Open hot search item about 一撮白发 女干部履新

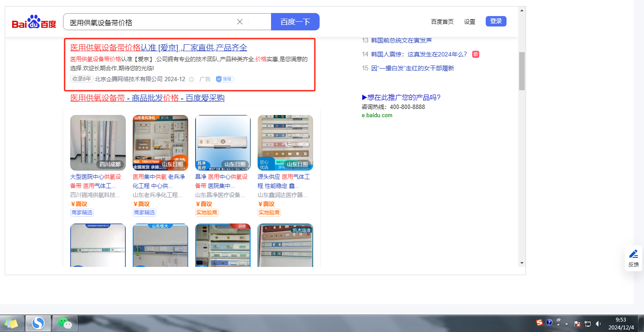[x=412, y=68]
